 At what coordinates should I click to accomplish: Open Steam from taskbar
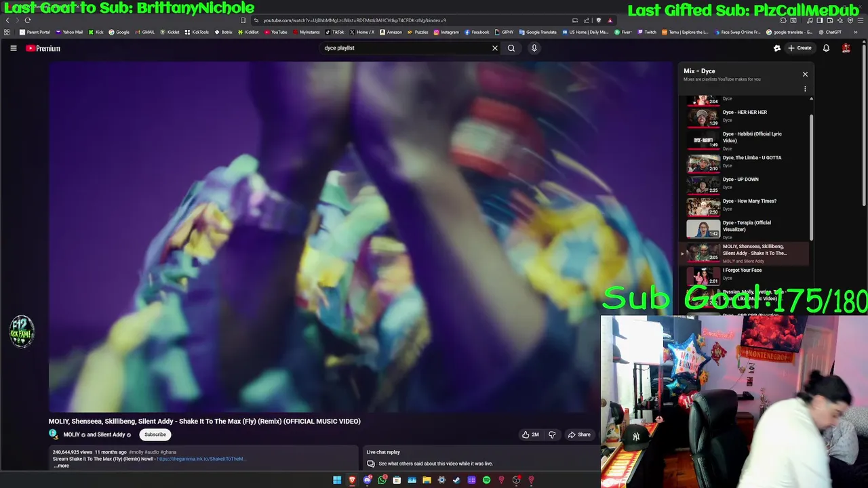coord(456,480)
